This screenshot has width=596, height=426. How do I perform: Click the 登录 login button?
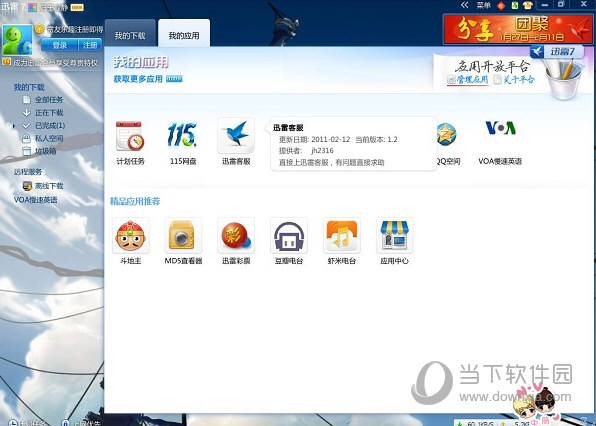tap(59, 45)
